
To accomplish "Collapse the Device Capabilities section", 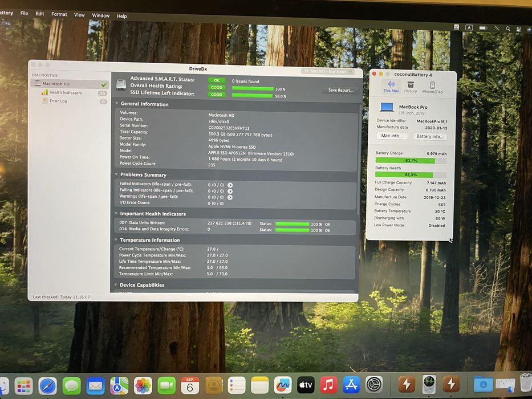I will click(115, 284).
